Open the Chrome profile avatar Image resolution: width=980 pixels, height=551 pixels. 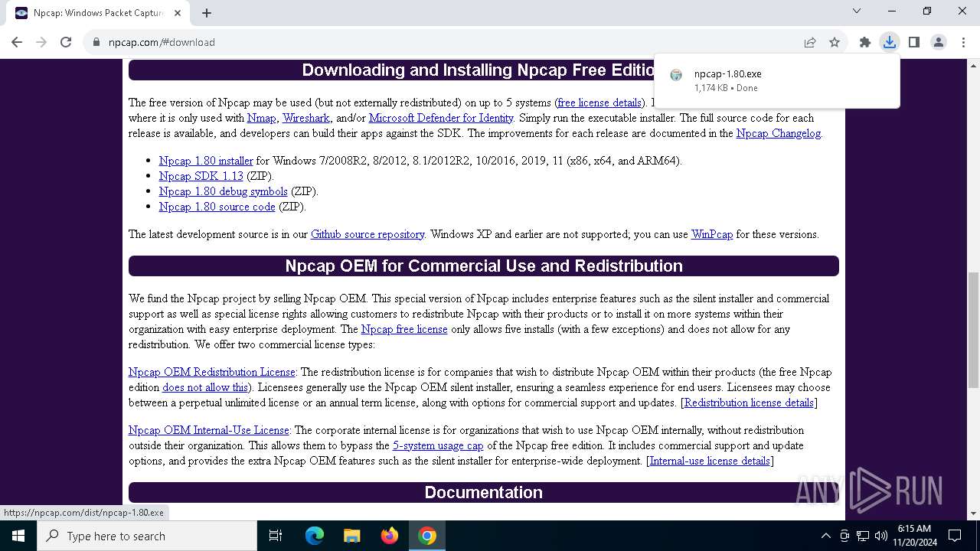(939, 42)
